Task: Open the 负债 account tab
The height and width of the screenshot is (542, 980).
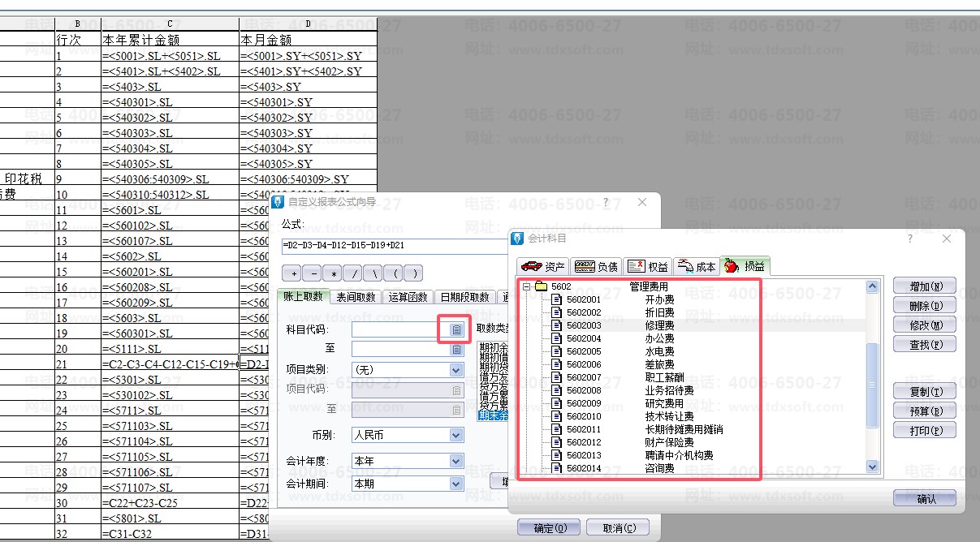Action: click(596, 266)
